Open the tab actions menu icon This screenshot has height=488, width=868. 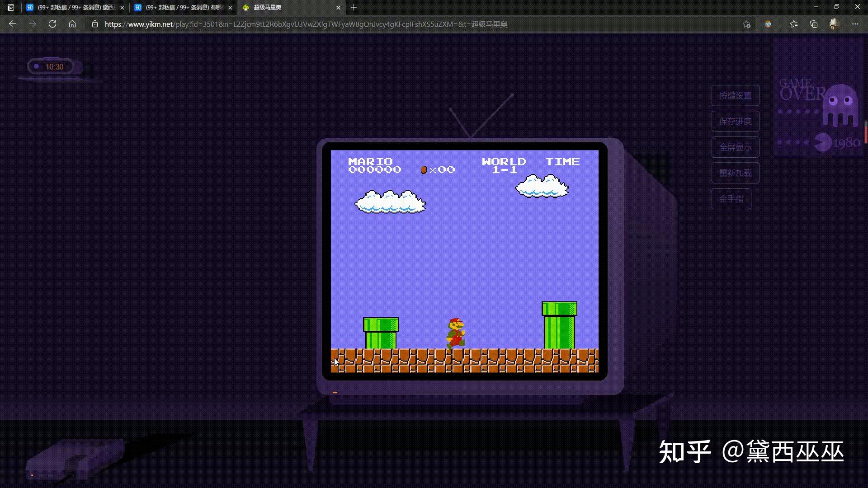pos(11,7)
